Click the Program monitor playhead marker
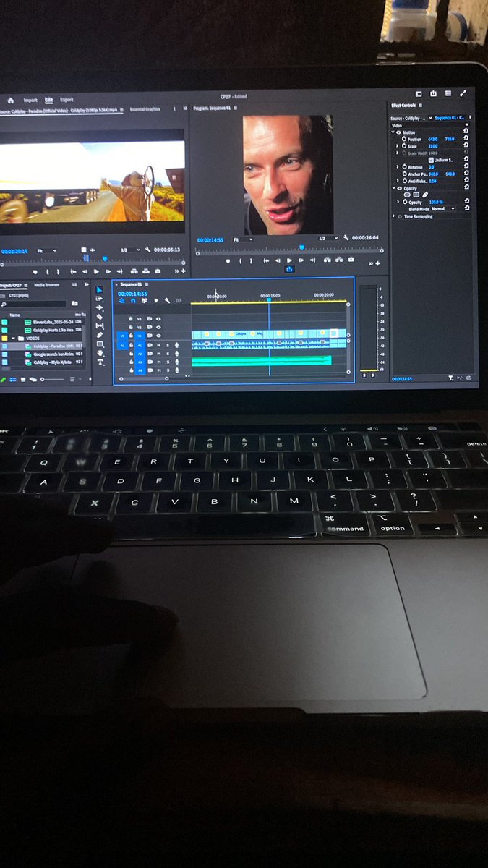This screenshot has height=868, width=488. tap(301, 247)
